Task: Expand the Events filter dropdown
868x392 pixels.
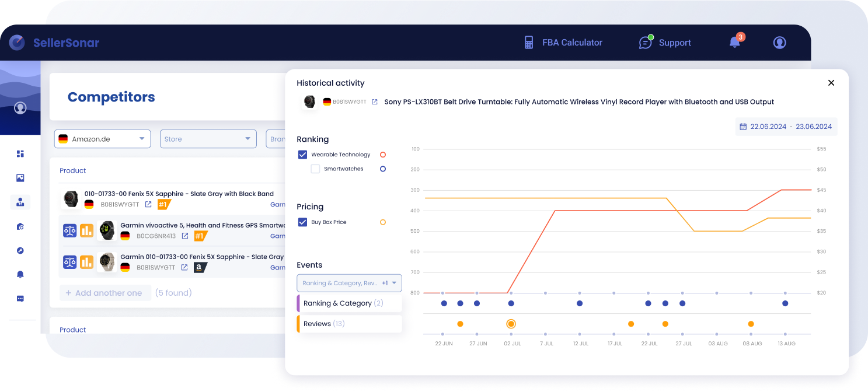Action: point(349,283)
